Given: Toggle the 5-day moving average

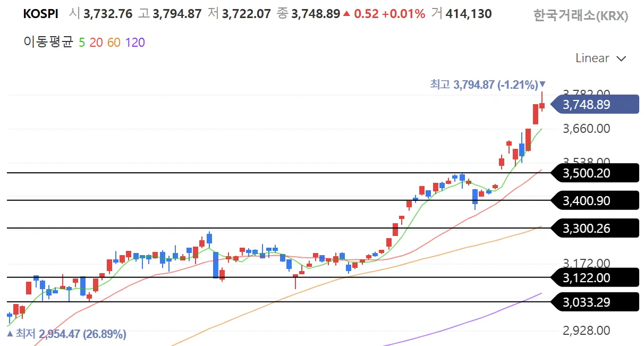Looking at the screenshot, I should click(x=82, y=43).
